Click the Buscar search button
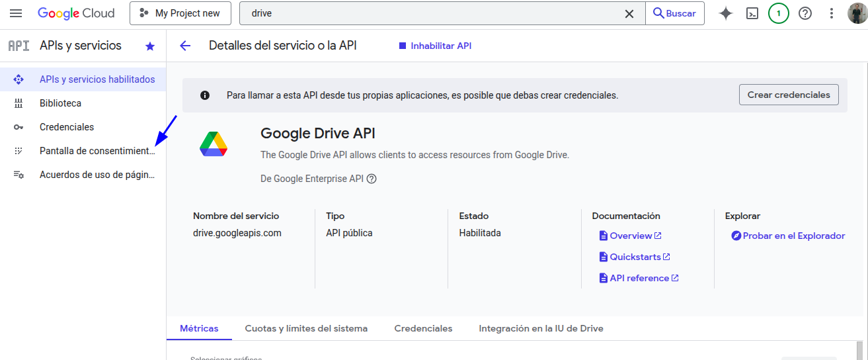This screenshot has height=360, width=868. [675, 13]
